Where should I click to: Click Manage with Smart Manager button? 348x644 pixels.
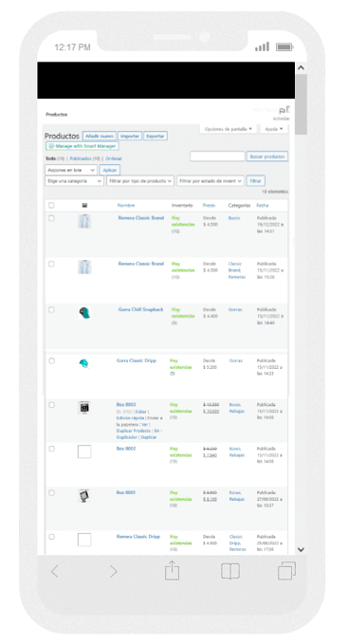[x=82, y=146]
